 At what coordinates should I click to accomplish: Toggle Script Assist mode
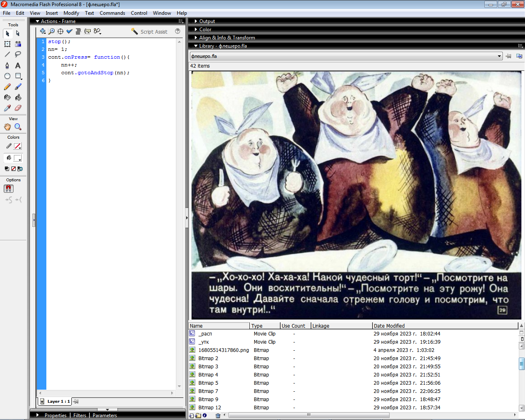pos(149,32)
